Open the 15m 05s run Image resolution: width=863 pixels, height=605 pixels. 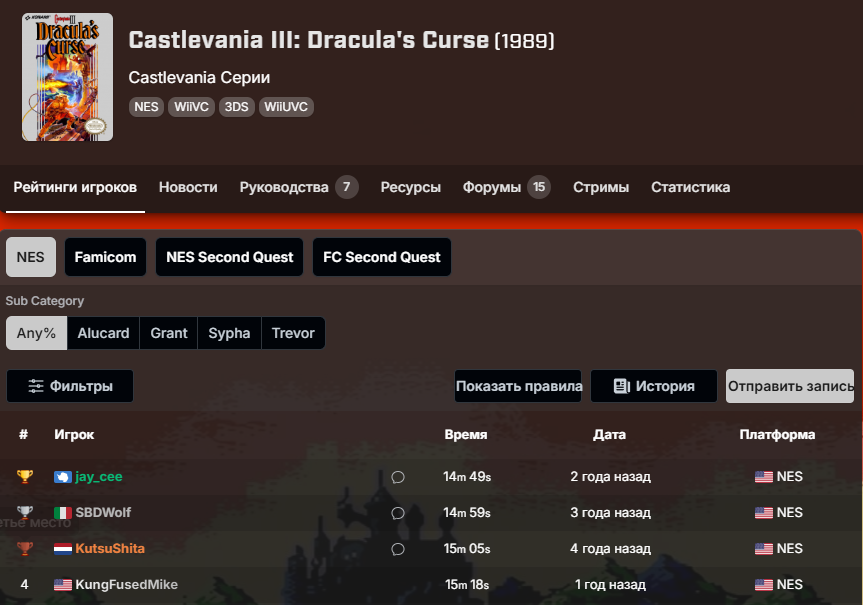[467, 549]
